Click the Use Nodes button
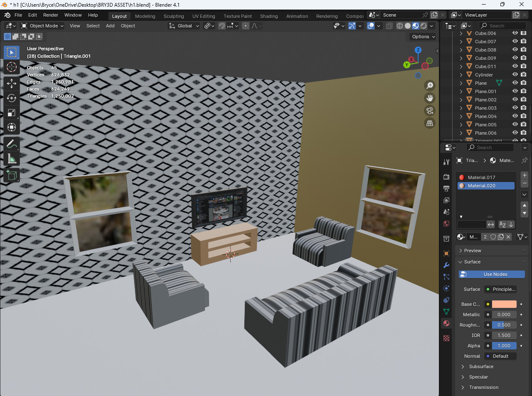 point(492,274)
